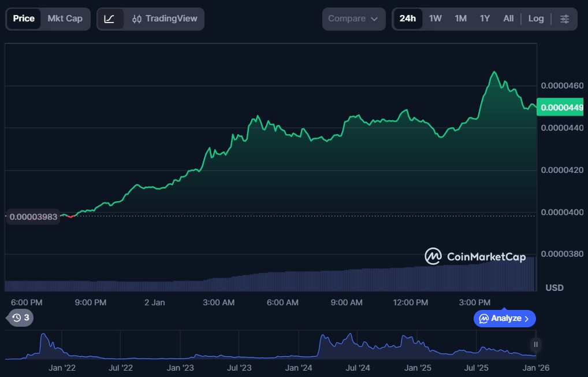Select the 24h time range
The width and height of the screenshot is (588, 377).
coord(407,19)
